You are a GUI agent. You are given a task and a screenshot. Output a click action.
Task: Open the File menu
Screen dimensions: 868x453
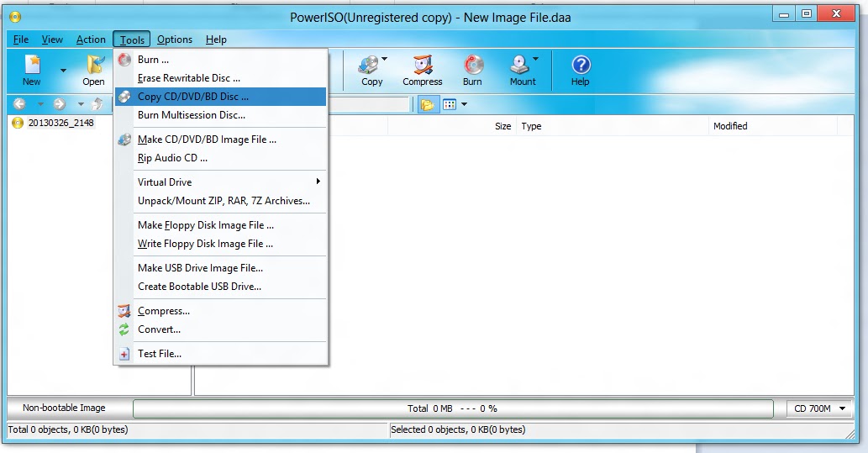[x=21, y=40]
